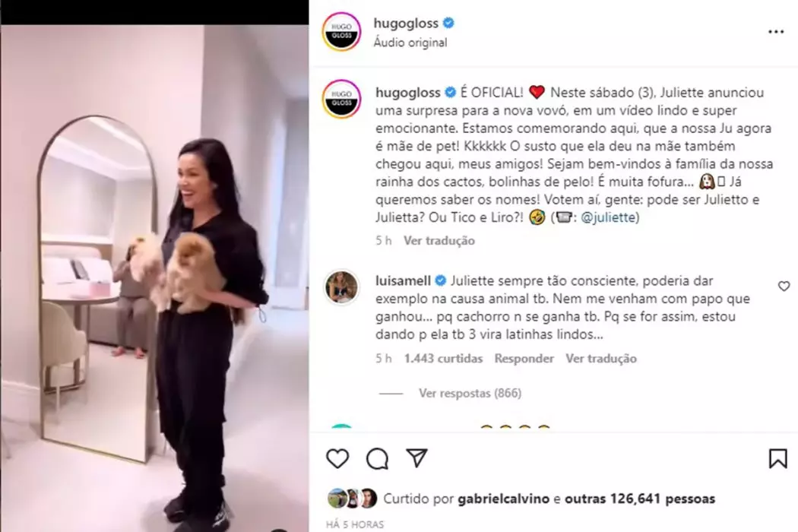This screenshot has width=798, height=532.
Task: Open the @juliette mention link
Action: click(608, 217)
